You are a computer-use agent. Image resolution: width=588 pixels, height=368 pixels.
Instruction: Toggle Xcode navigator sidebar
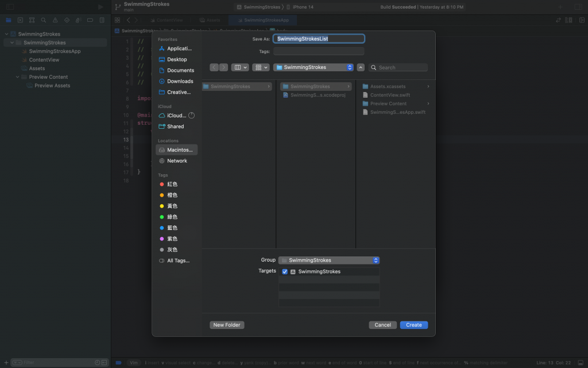pyautogui.click(x=10, y=7)
